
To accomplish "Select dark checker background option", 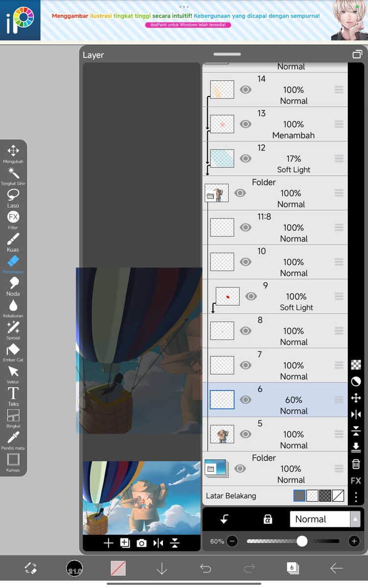I will coord(325,496).
